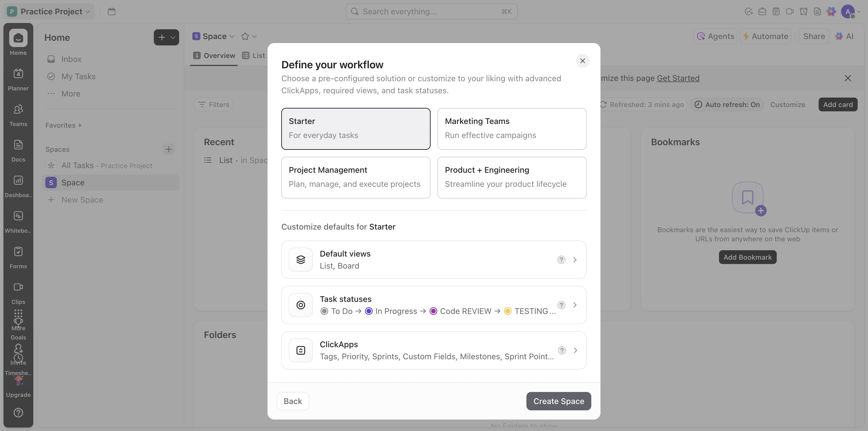Click the help icon on Task statuses row
The image size is (868, 431).
point(561,305)
